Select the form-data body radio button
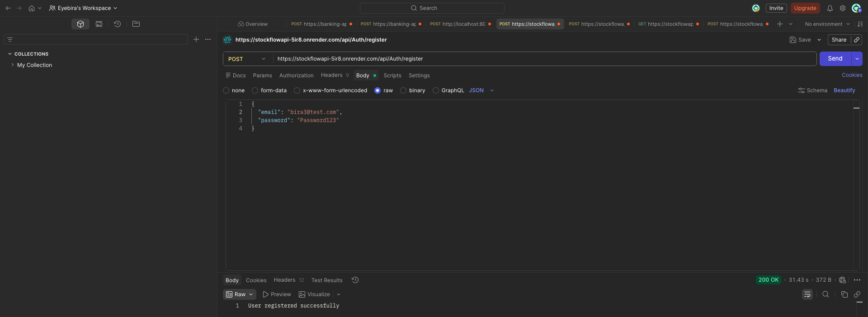 255,90
